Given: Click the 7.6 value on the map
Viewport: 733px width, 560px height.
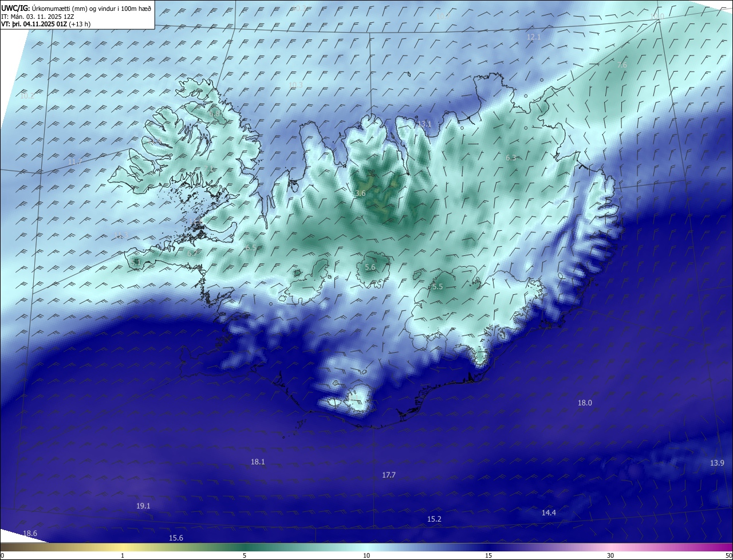Looking at the screenshot, I should (x=622, y=65).
